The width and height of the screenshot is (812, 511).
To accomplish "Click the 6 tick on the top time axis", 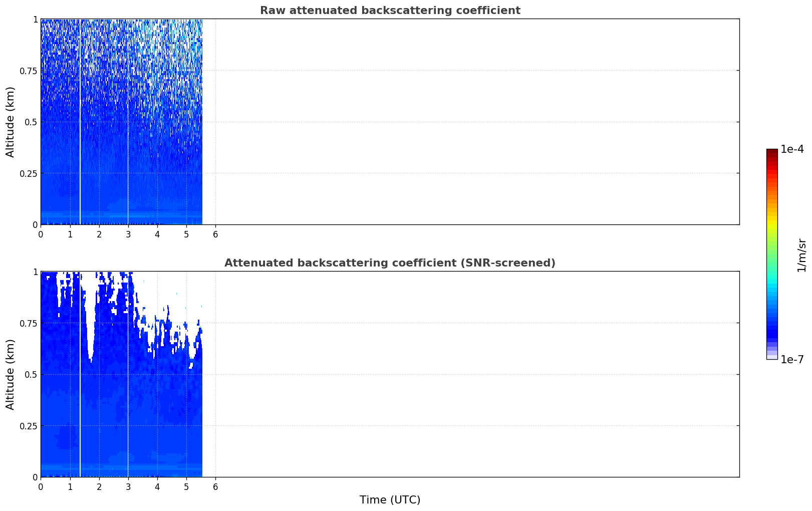I will pos(215,234).
